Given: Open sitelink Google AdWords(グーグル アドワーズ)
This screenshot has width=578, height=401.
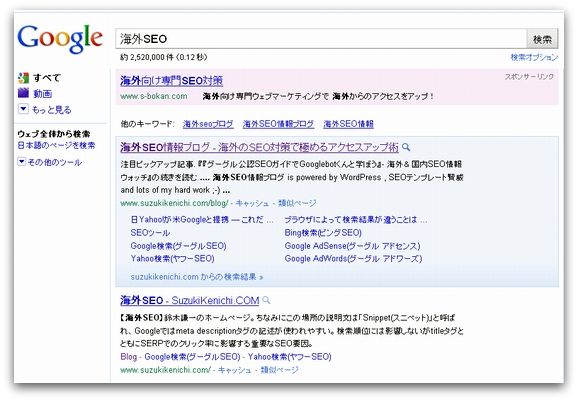Looking at the screenshot, I should click(353, 259).
